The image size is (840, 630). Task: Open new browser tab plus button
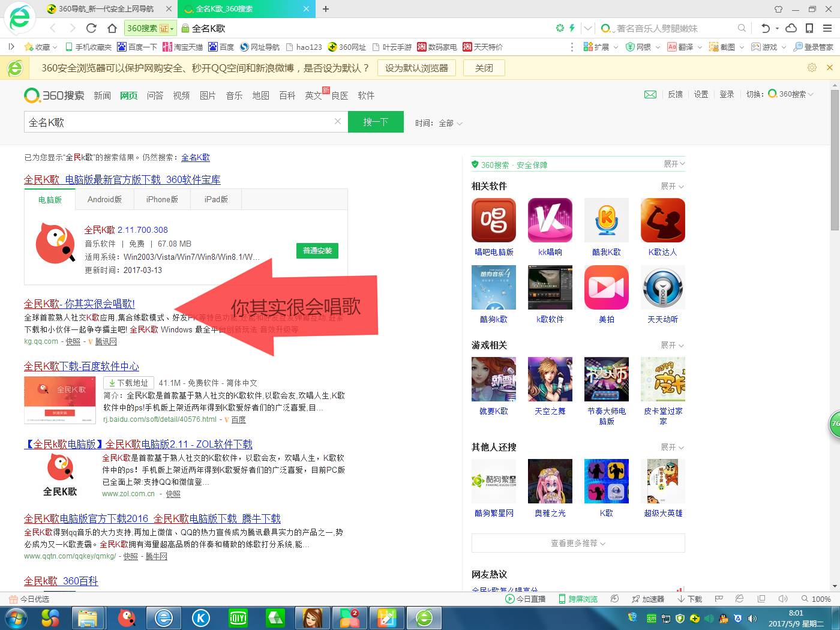326,9
